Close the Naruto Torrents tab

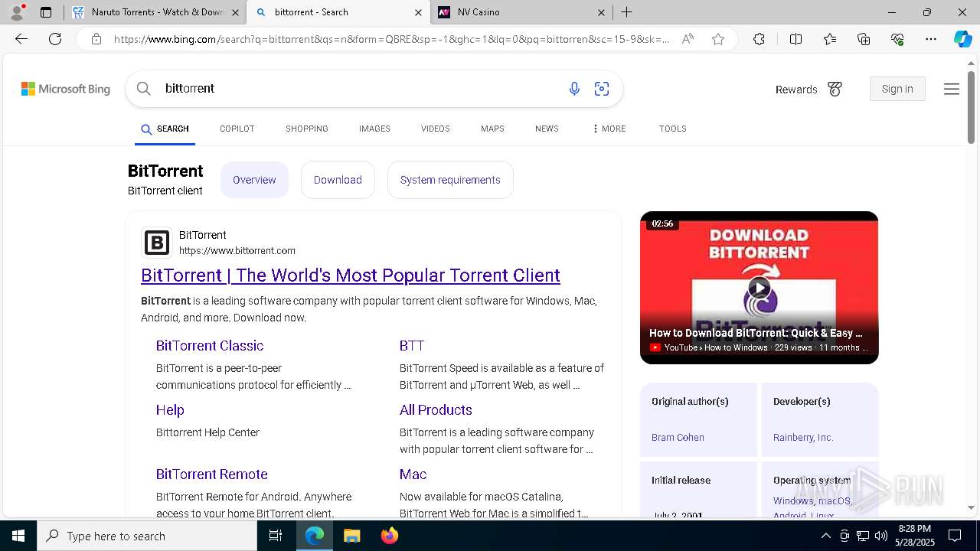click(x=235, y=12)
